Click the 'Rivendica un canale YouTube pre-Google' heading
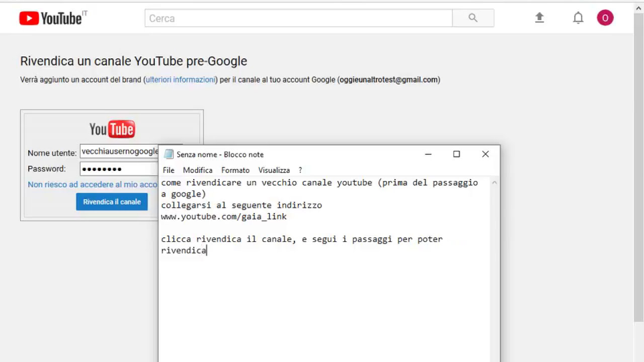 pyautogui.click(x=133, y=61)
